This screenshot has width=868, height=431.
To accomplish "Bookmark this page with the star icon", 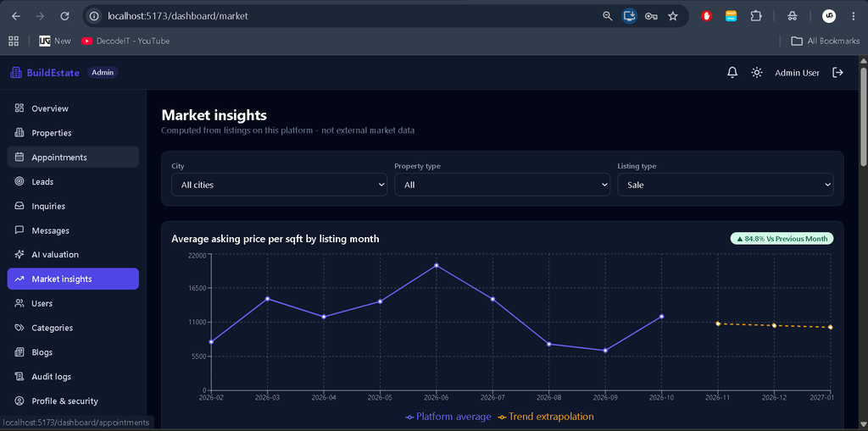I will pyautogui.click(x=672, y=16).
